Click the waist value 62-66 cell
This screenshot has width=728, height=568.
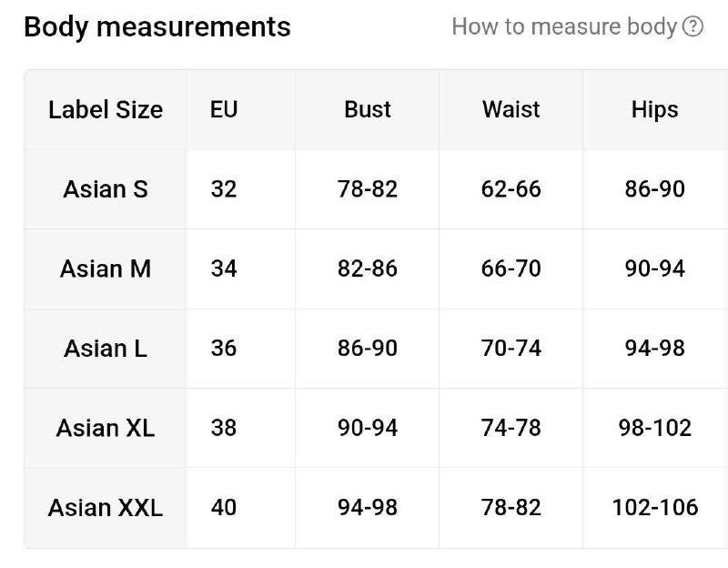tap(511, 189)
